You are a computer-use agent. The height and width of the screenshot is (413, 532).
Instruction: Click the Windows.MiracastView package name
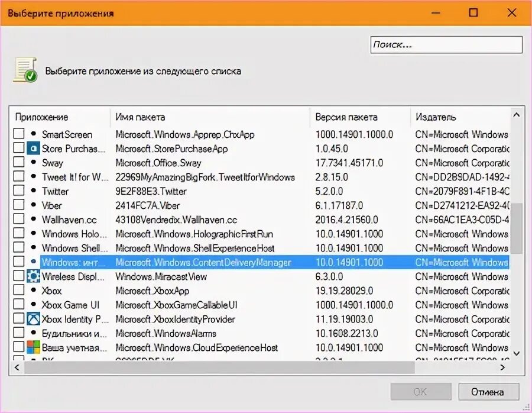(x=161, y=276)
